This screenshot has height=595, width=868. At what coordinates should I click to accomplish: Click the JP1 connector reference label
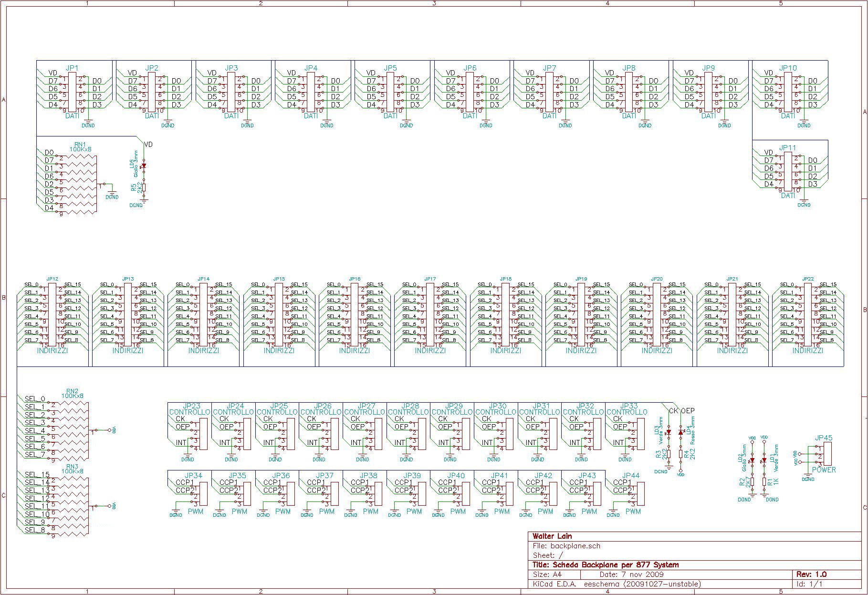point(72,68)
